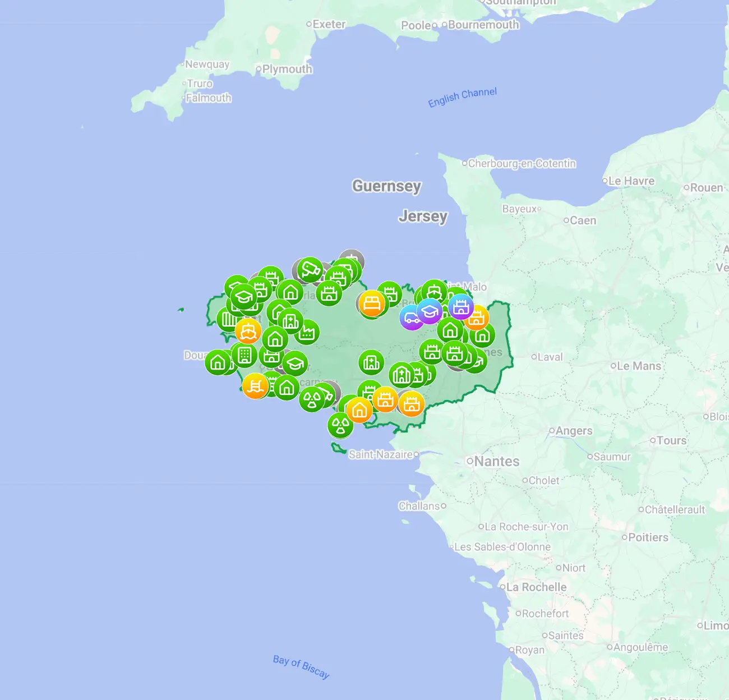Viewport: 729px width, 700px height.
Task: Open the orange house marker on the southern coast
Action: (359, 410)
